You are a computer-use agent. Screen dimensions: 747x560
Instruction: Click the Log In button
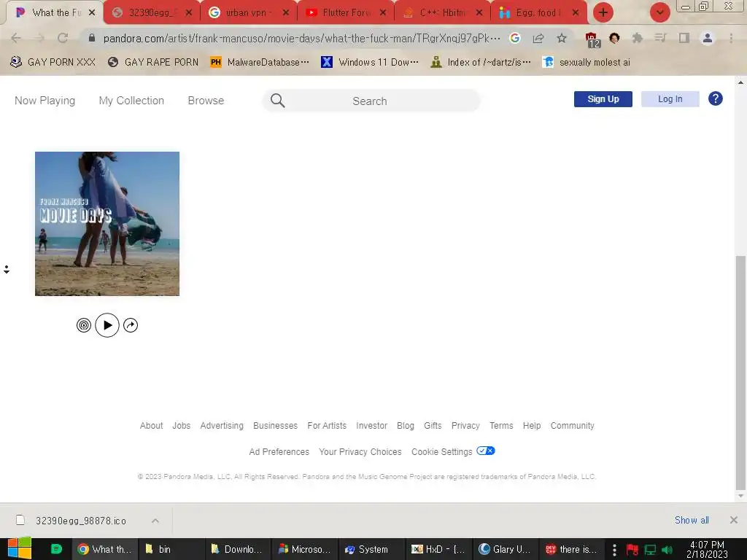click(x=670, y=99)
